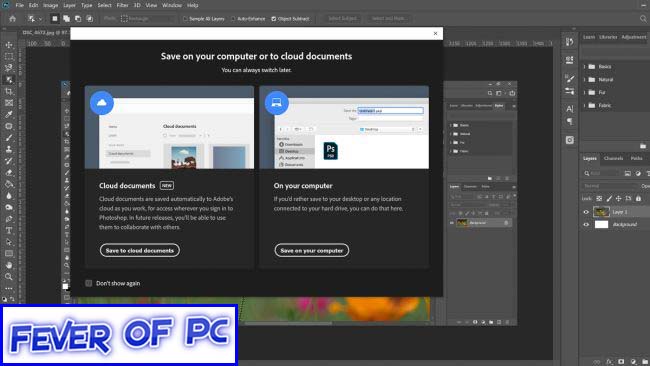Viewport: 650px width, 366px height.
Task: Choose Subtract from Selection mode icon
Action: (78, 19)
